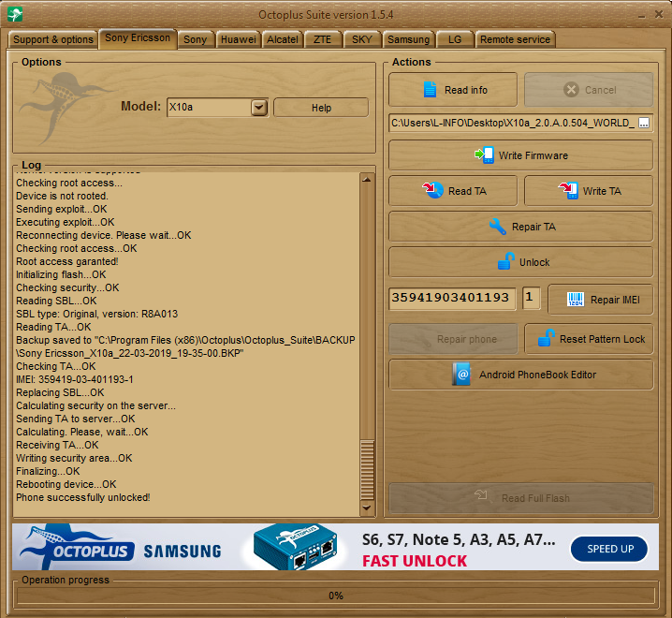Click the log line "Root access garanted!"
Image resolution: width=672 pixels, height=618 pixels.
pyautogui.click(x=67, y=261)
